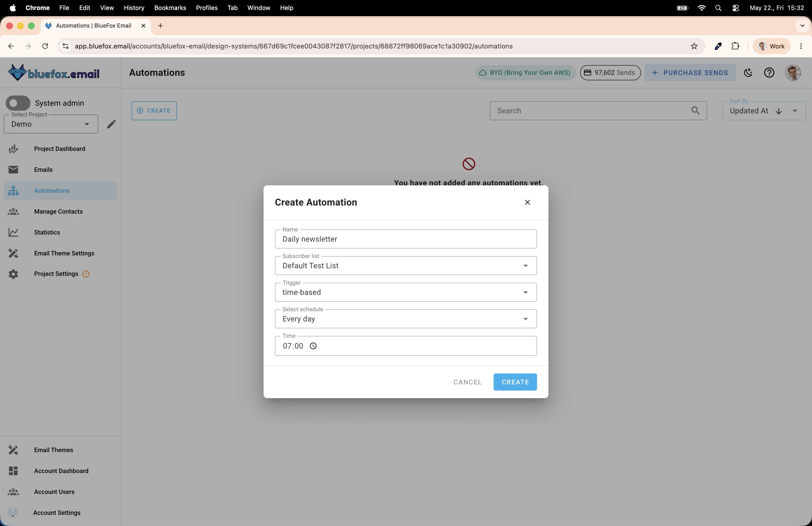Open the user avatar menu
This screenshot has width=812, height=526.
pos(793,73)
